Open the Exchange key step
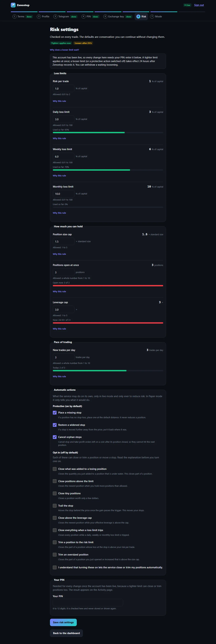The image size is (216, 644). [118, 17]
